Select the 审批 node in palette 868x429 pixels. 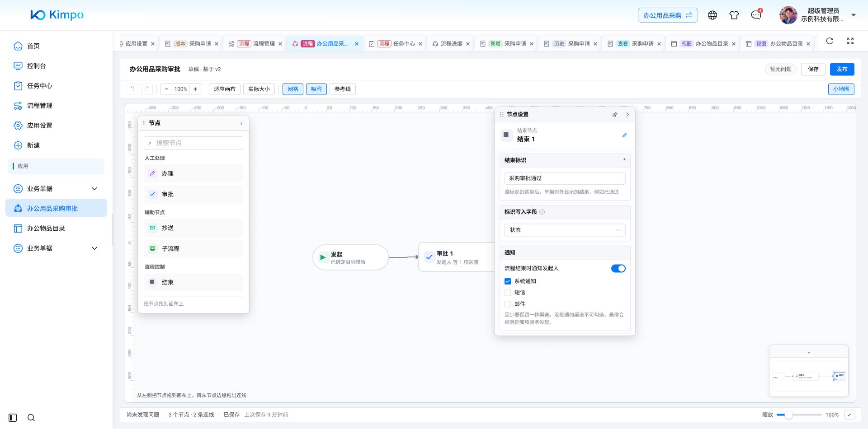click(x=193, y=194)
